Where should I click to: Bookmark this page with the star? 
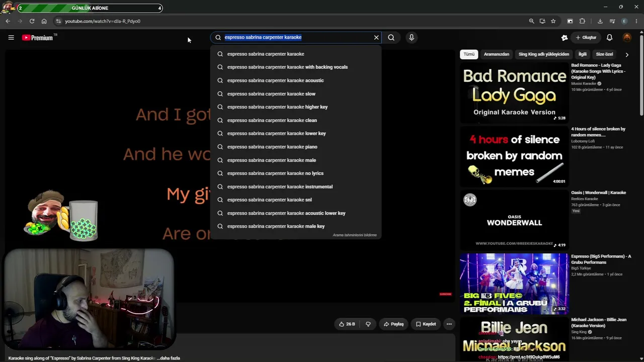click(553, 21)
